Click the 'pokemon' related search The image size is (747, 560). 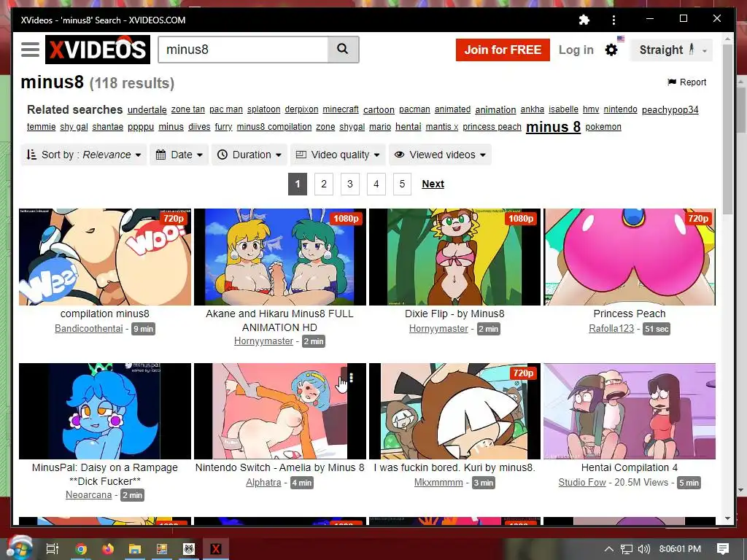coord(603,127)
